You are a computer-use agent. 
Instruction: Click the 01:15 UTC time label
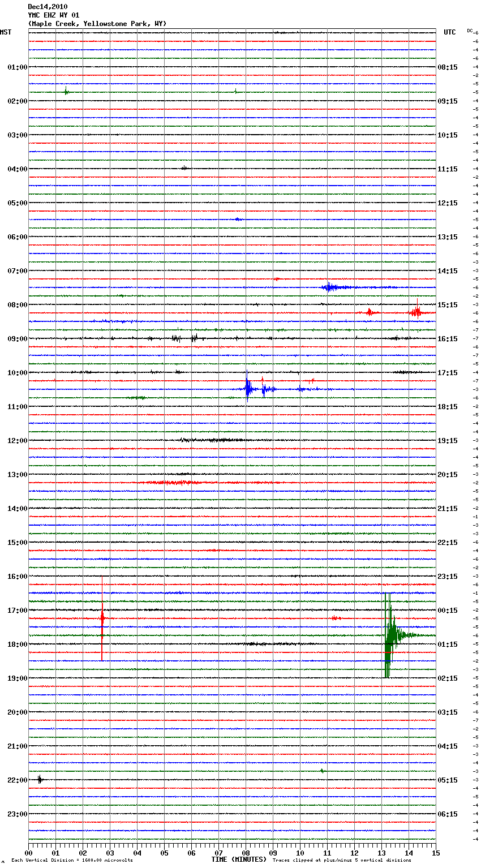tap(448, 644)
